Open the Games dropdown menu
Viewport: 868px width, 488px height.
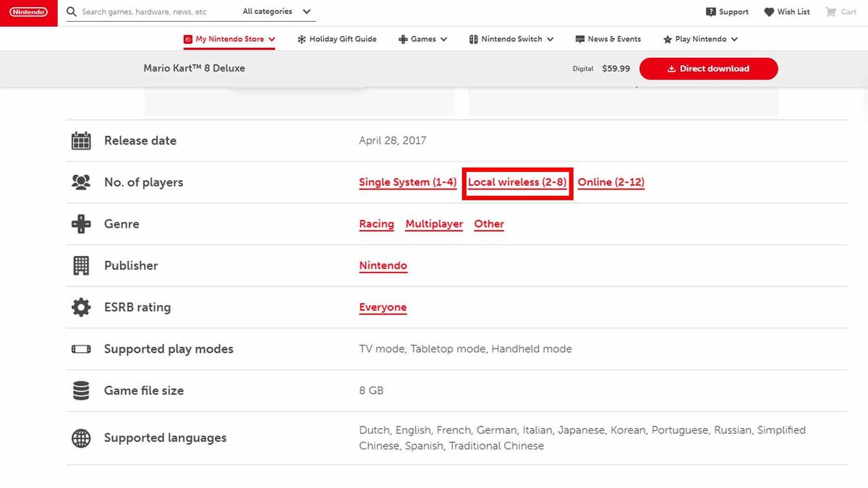pos(422,39)
